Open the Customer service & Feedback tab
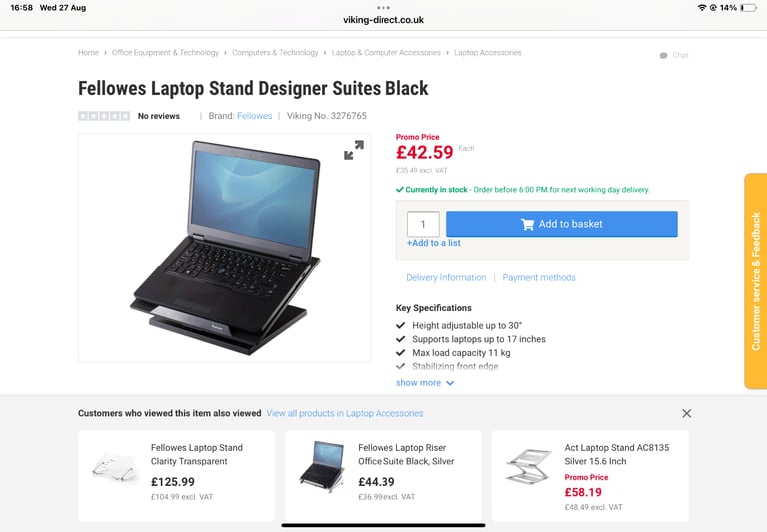 click(756, 281)
